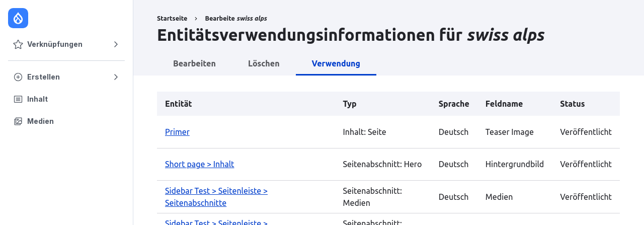Click the page title heading
644x225 pixels.
[x=351, y=35]
